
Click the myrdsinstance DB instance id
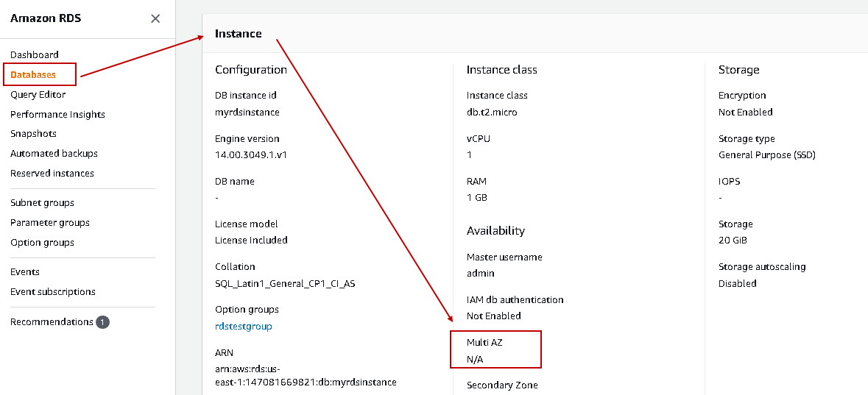247,113
